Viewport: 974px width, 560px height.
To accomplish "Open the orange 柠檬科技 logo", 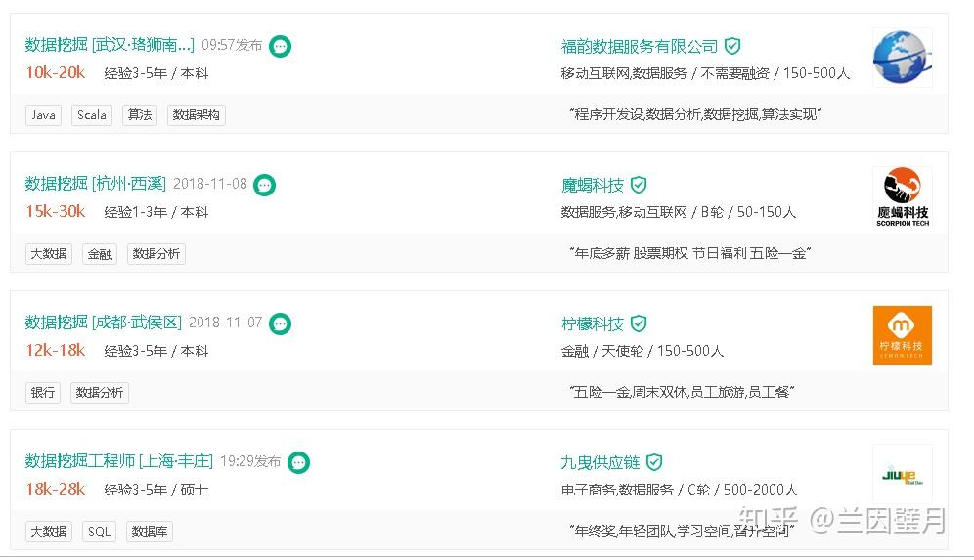I will (902, 335).
